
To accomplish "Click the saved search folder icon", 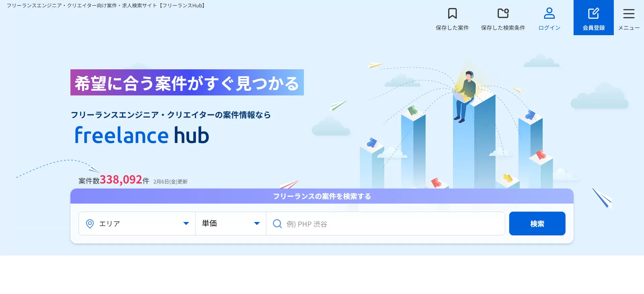I will (503, 13).
